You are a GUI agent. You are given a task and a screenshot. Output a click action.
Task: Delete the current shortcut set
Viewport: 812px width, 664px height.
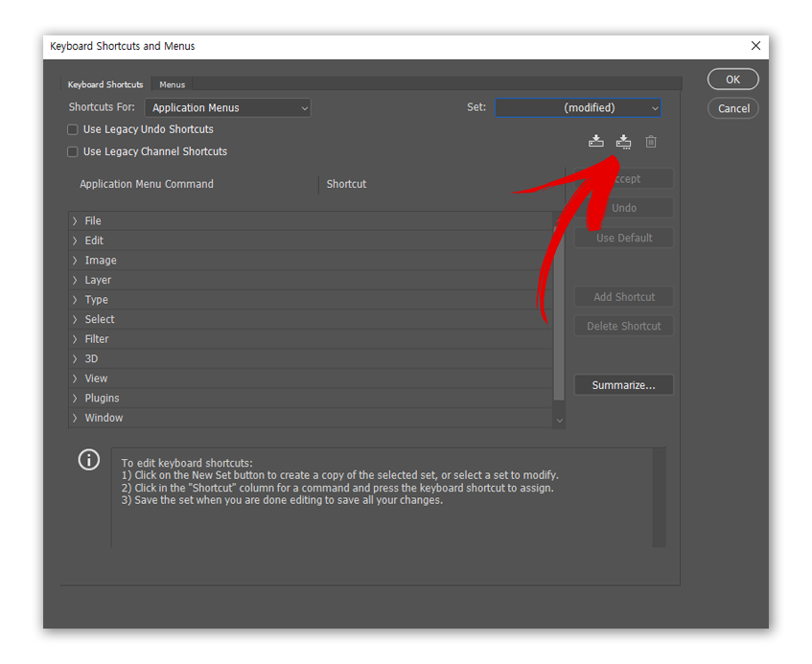click(x=651, y=141)
